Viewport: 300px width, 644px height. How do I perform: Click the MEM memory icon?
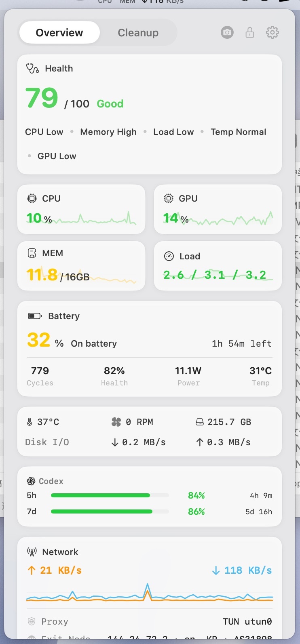32,253
